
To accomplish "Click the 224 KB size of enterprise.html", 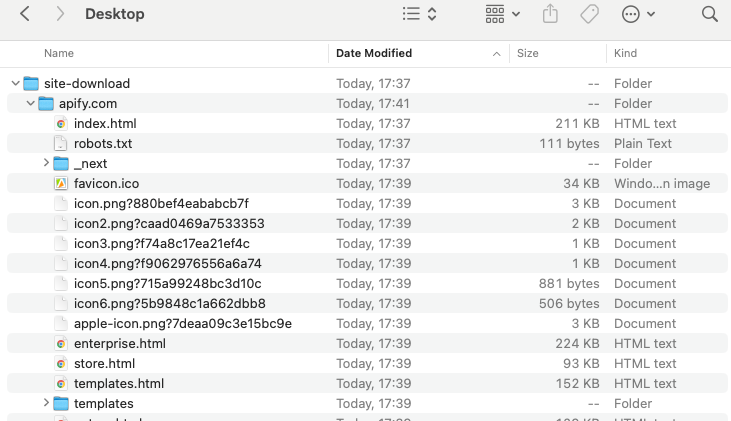I will coord(577,344).
